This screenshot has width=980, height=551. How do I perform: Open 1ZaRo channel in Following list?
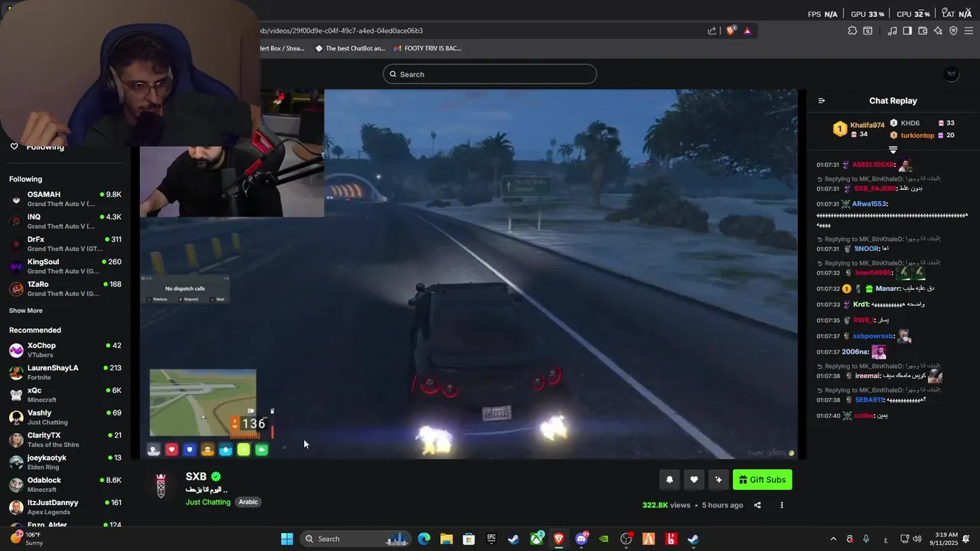[x=65, y=289]
